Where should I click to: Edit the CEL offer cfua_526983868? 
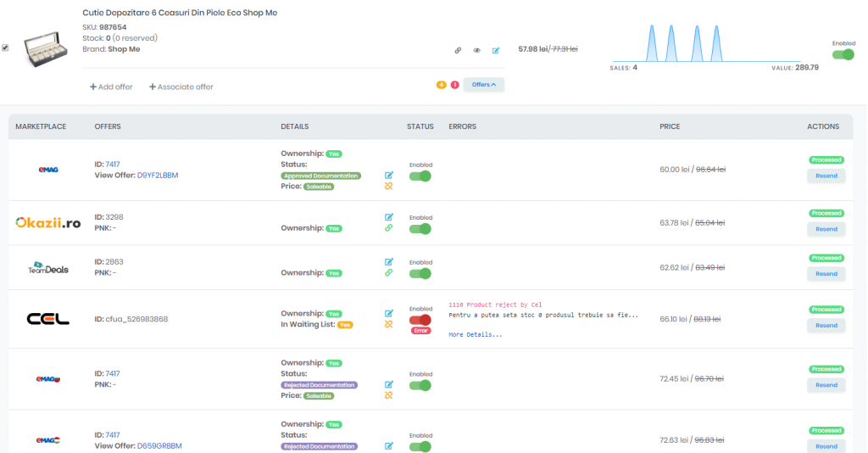click(388, 313)
